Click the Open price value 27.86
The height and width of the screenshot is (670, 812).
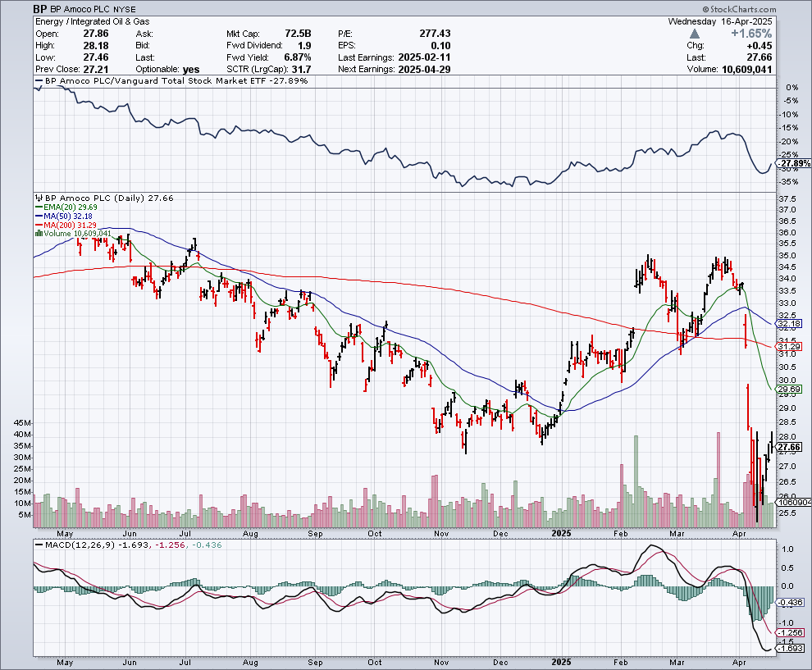(x=96, y=34)
